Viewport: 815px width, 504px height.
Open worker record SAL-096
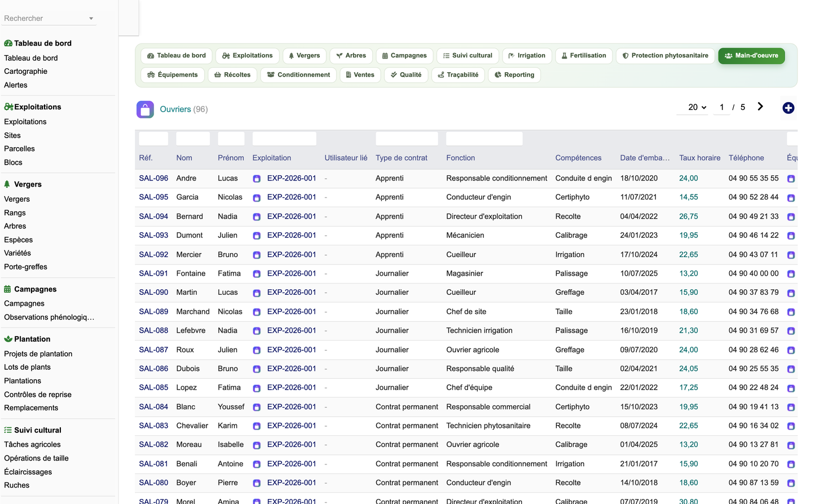[153, 178]
